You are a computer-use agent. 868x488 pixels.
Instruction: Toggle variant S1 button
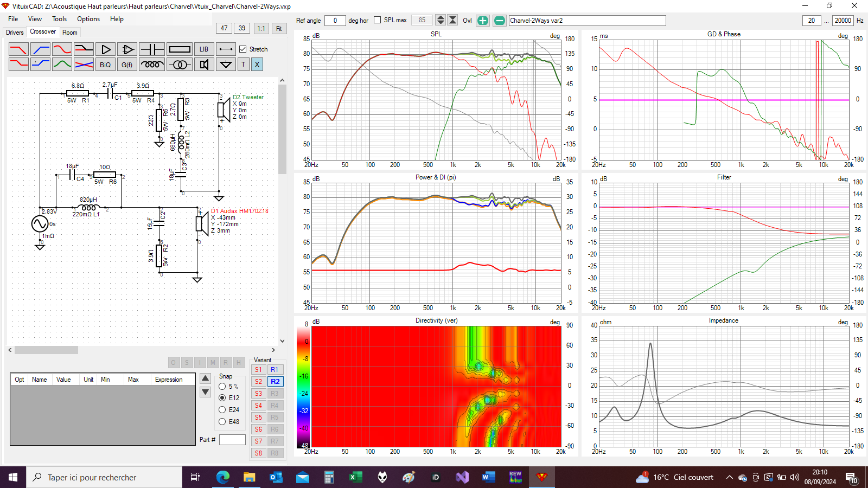pos(258,370)
